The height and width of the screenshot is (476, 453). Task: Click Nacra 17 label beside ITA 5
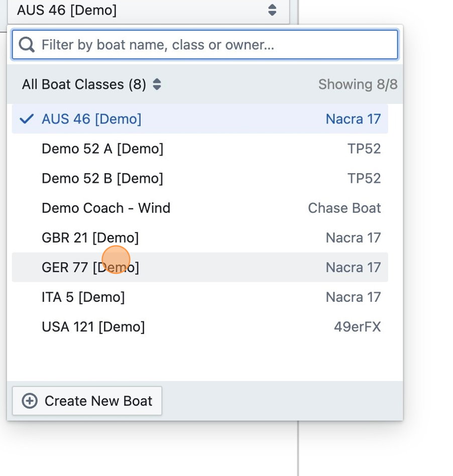click(x=353, y=297)
